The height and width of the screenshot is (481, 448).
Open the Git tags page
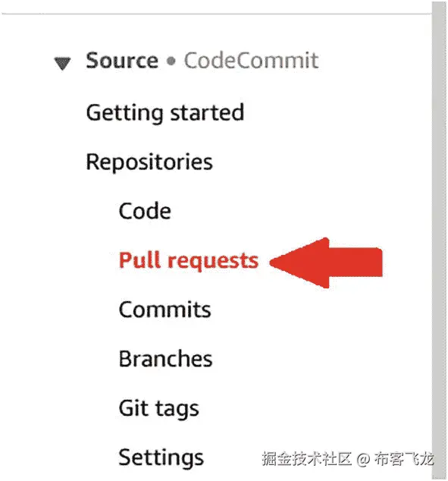pyautogui.click(x=158, y=409)
